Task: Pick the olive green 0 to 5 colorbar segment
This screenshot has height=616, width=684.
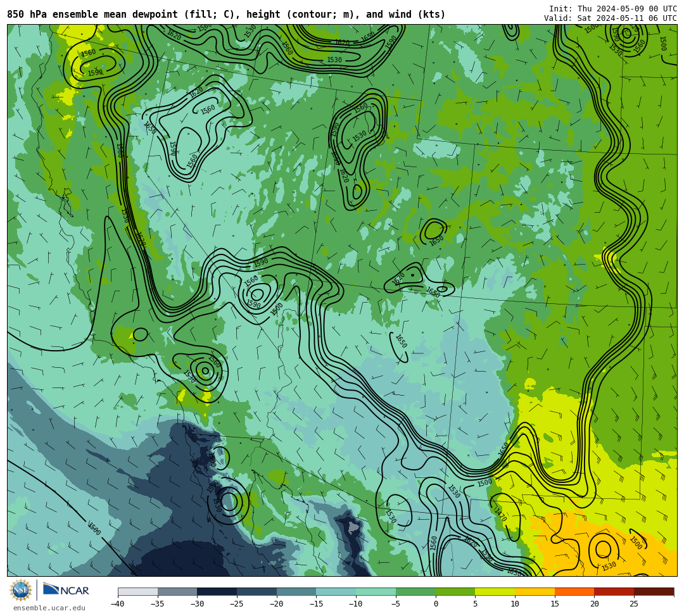Action: (x=455, y=591)
